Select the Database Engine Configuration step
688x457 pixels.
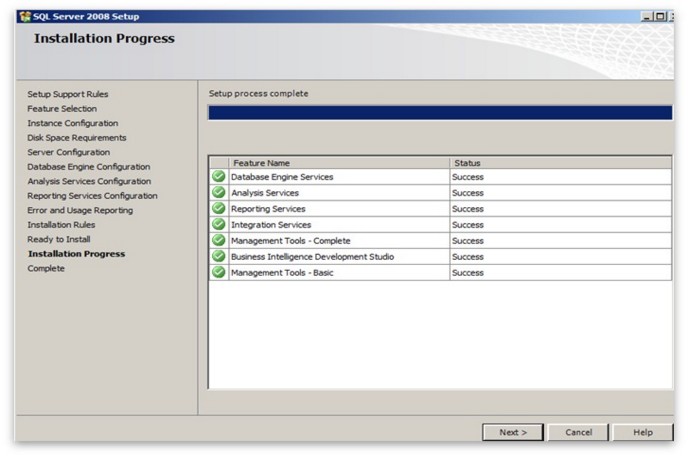point(89,167)
